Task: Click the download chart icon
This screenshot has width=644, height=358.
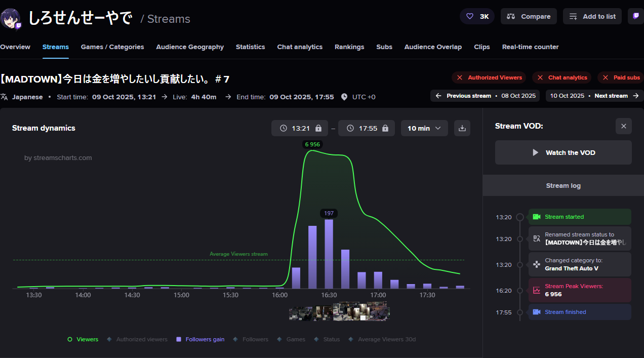Action: click(462, 128)
